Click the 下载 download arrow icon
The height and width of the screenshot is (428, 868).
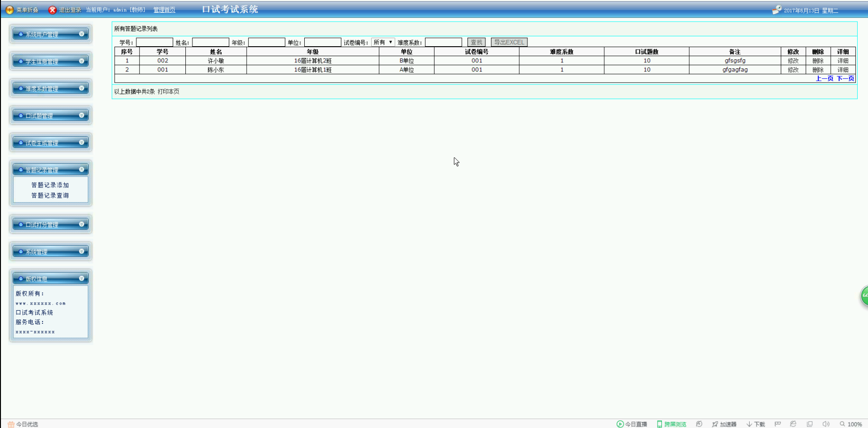point(749,424)
